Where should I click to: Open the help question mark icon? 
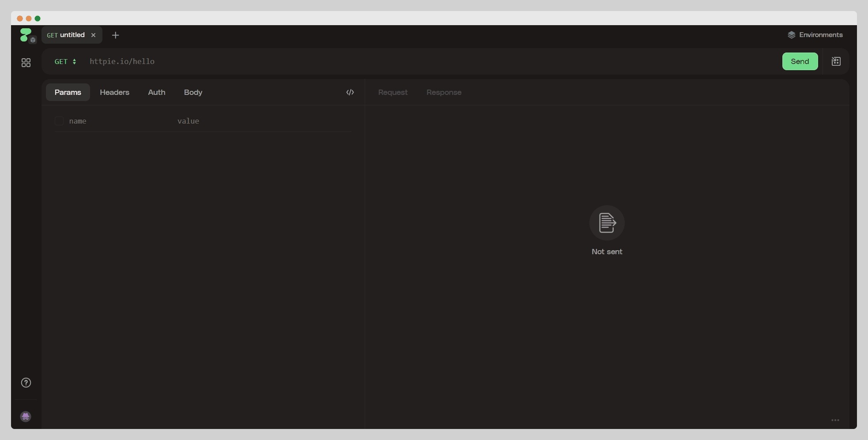pyautogui.click(x=26, y=383)
